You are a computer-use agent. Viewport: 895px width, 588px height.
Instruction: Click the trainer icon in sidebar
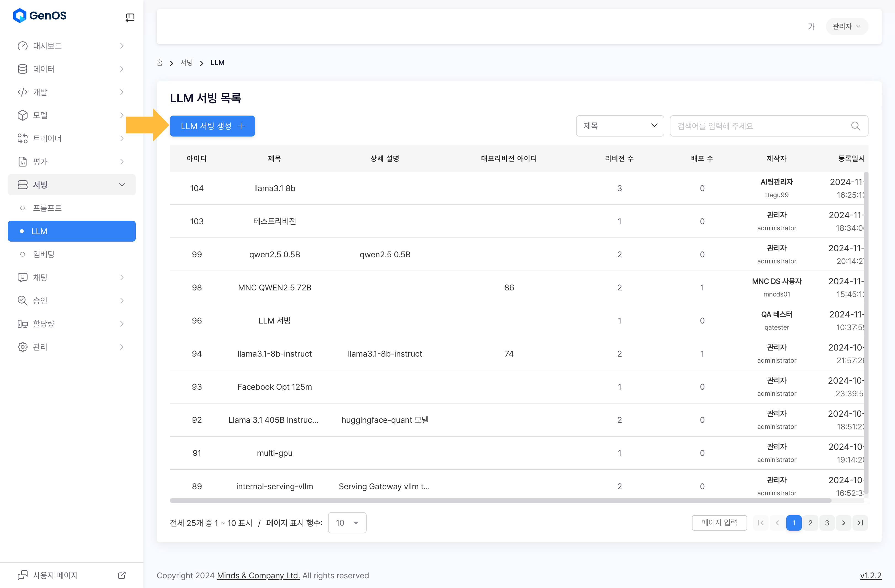(x=23, y=138)
